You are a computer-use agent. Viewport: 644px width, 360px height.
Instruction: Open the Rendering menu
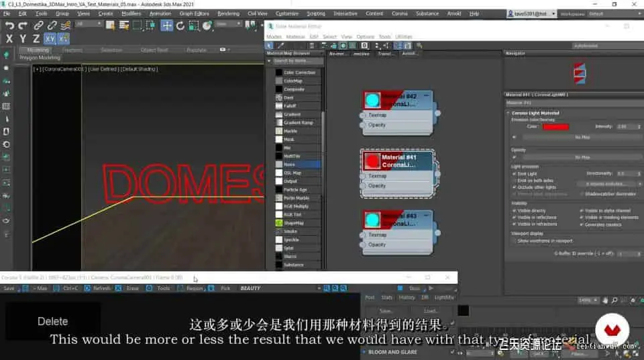tap(228, 13)
